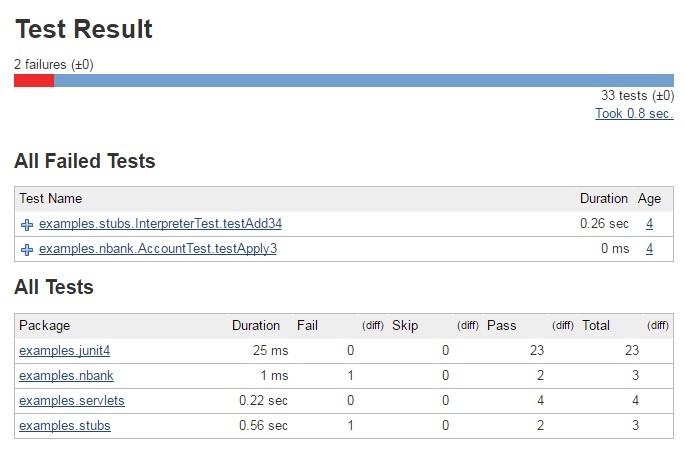
Task: Click the blue passed segment of result bar
Action: pos(364,80)
